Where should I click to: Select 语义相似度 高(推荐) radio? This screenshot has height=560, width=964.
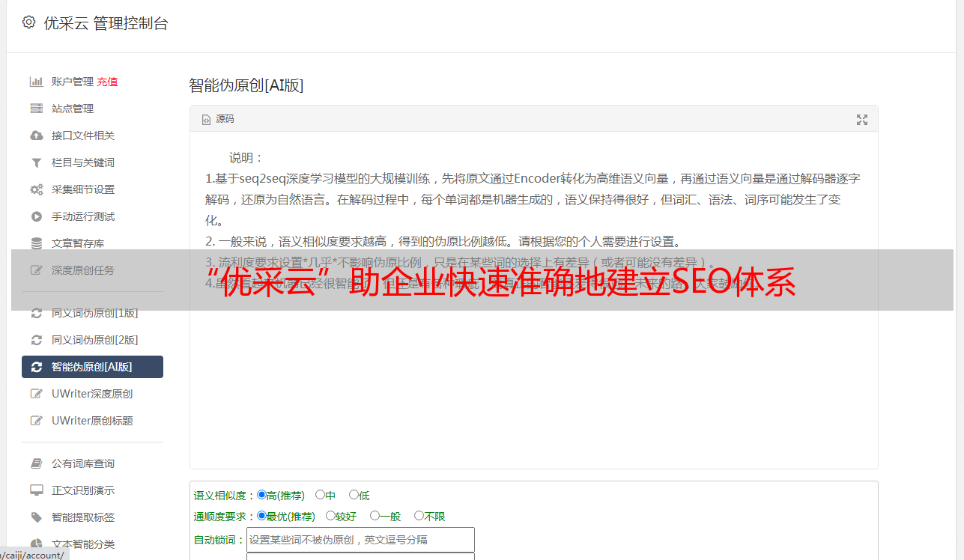coord(261,495)
